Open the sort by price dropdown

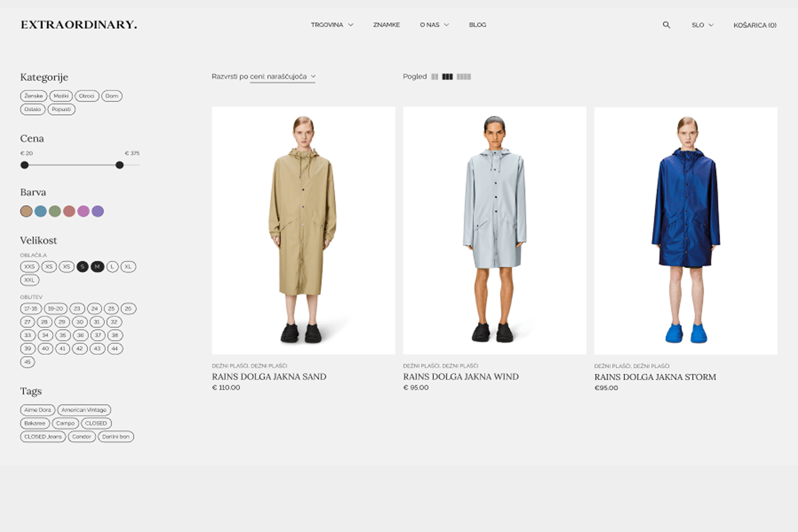click(282, 77)
